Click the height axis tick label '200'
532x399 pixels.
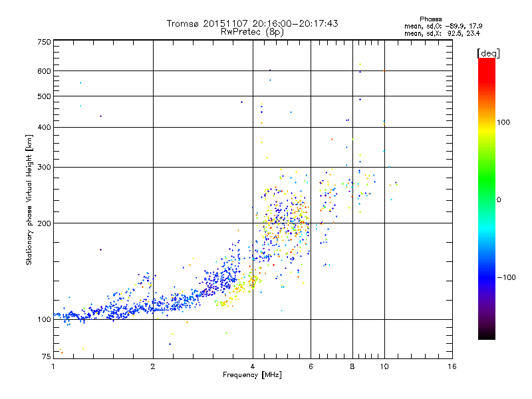[x=44, y=223]
